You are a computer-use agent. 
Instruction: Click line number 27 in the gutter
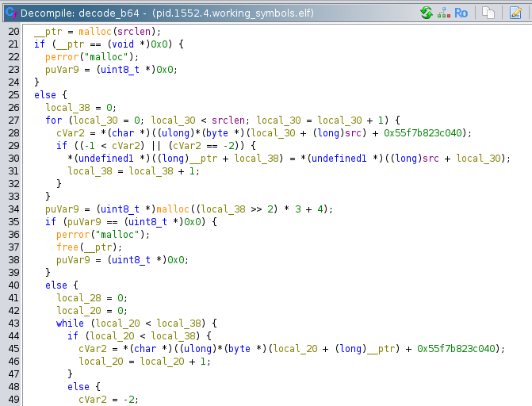pyautogui.click(x=13, y=121)
